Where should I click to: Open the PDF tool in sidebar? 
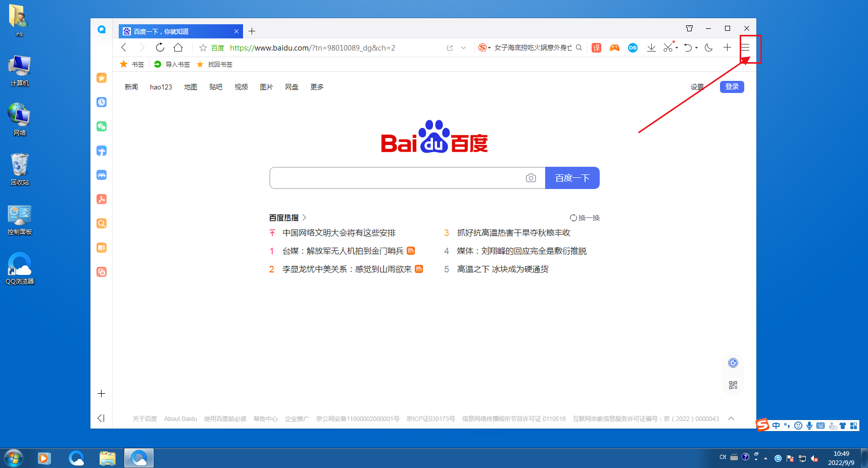point(102,199)
